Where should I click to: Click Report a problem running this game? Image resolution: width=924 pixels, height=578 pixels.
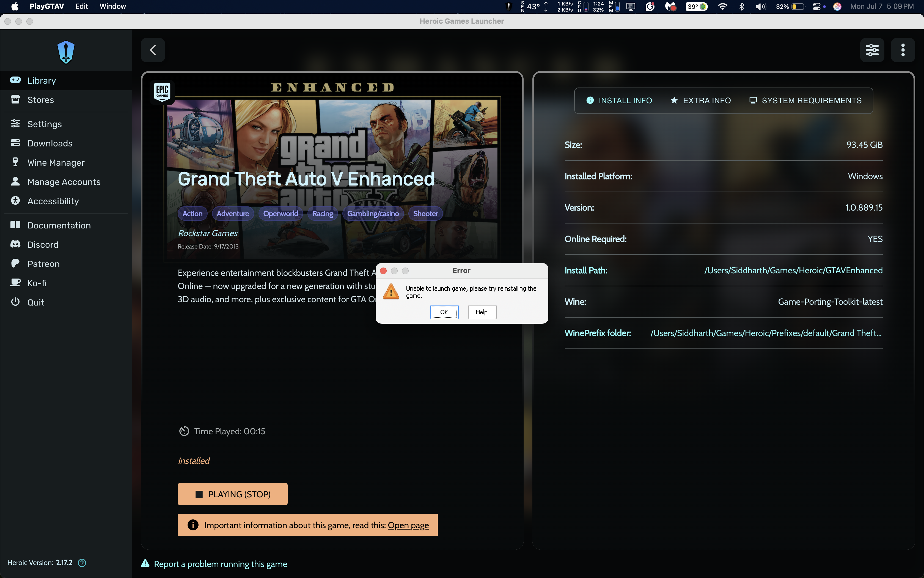(214, 564)
